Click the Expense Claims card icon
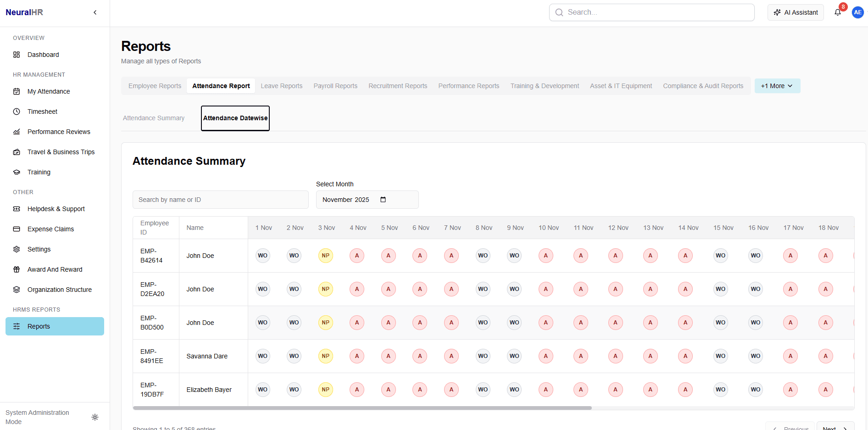 pyautogui.click(x=17, y=229)
